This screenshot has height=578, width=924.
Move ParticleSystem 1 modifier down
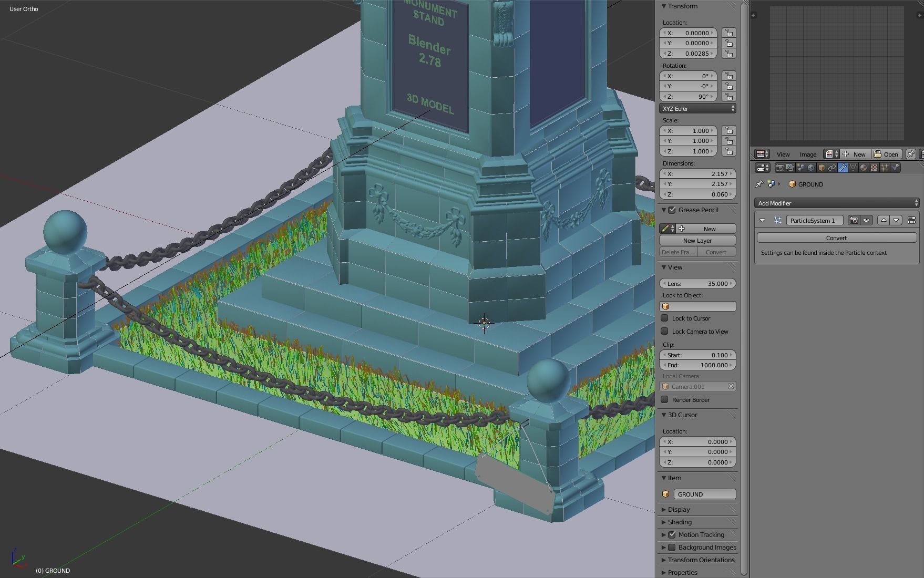pos(896,220)
